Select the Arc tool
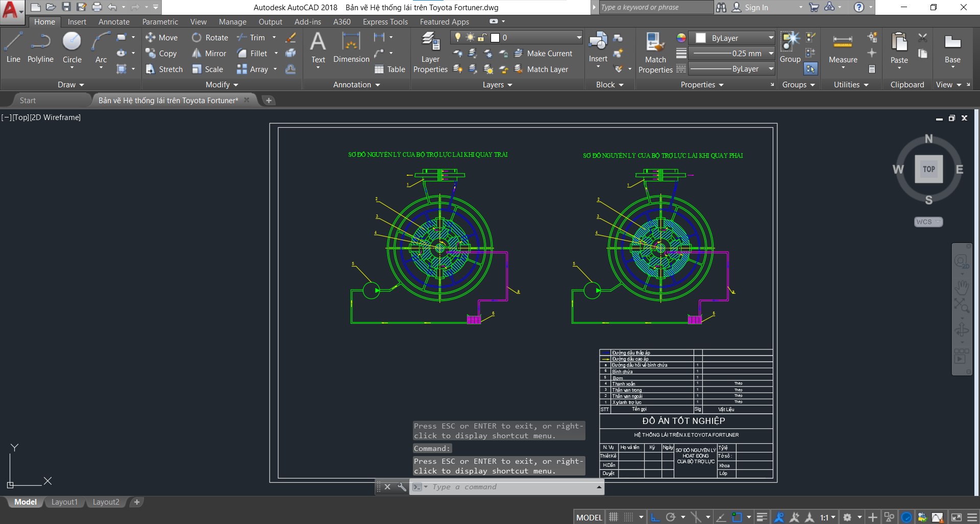 (101, 49)
